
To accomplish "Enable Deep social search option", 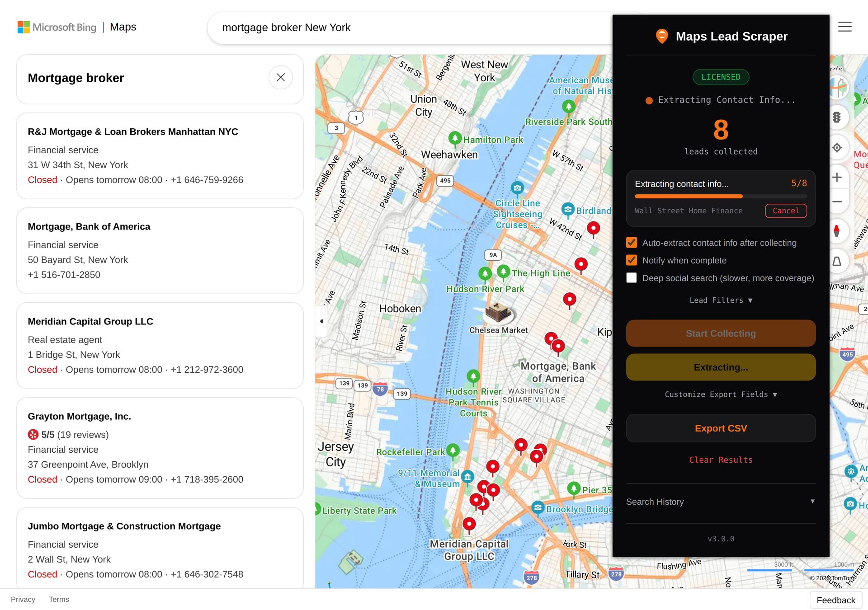I will 631,278.
